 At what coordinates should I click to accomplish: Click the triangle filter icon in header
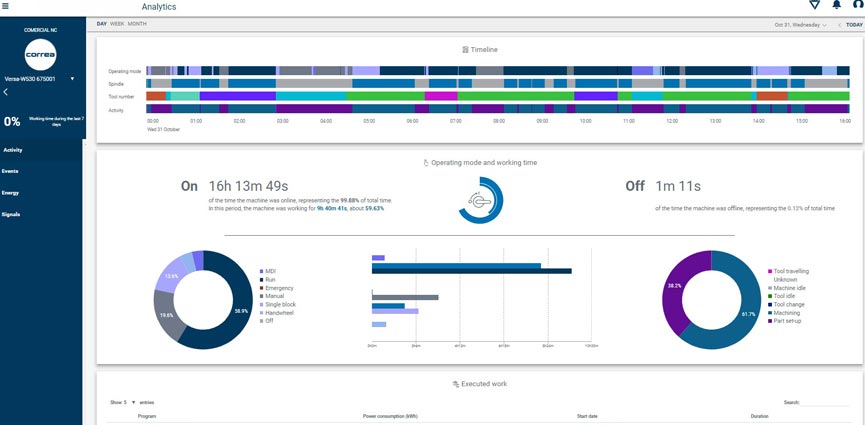pos(814,5)
